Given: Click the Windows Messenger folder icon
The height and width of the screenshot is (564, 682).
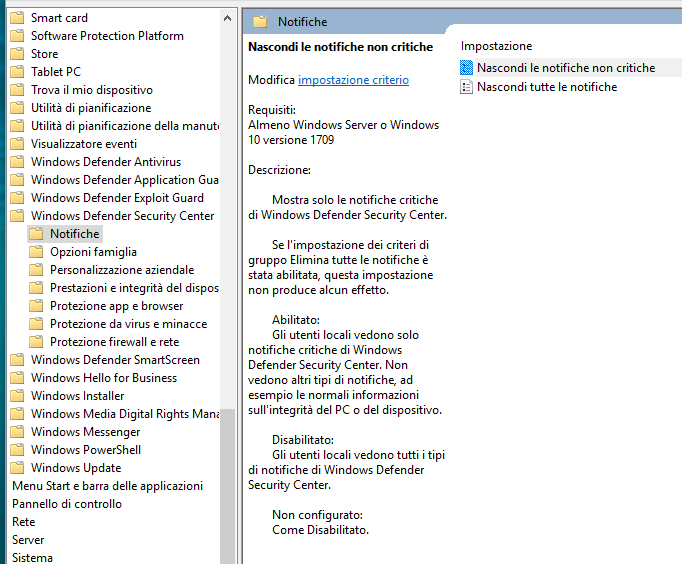Looking at the screenshot, I should pos(17,432).
